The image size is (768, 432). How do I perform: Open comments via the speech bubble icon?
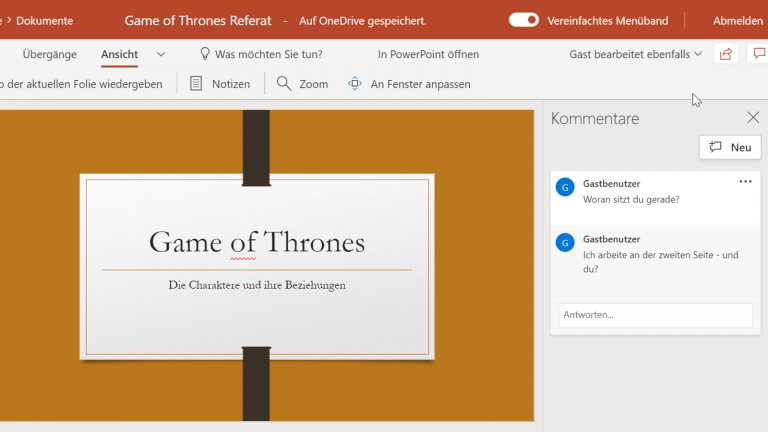point(759,54)
